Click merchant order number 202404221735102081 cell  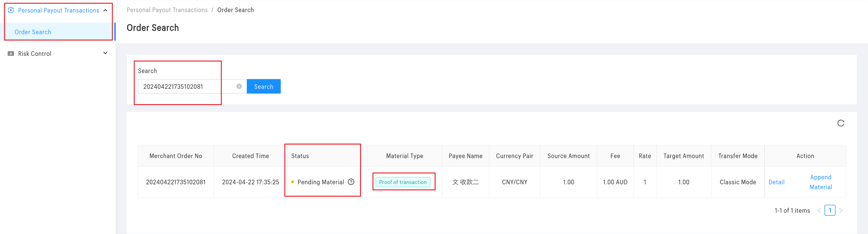(176, 182)
